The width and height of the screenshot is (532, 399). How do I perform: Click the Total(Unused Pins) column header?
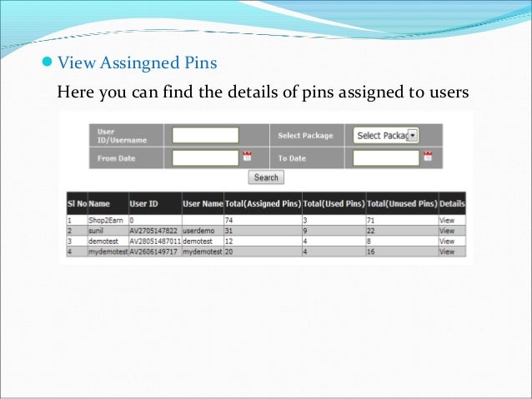point(403,203)
